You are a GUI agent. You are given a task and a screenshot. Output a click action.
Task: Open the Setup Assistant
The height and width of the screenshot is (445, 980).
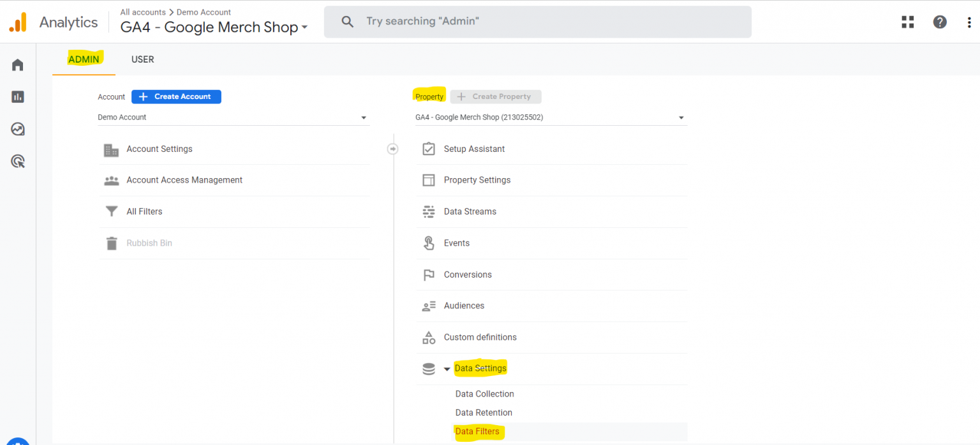475,148
